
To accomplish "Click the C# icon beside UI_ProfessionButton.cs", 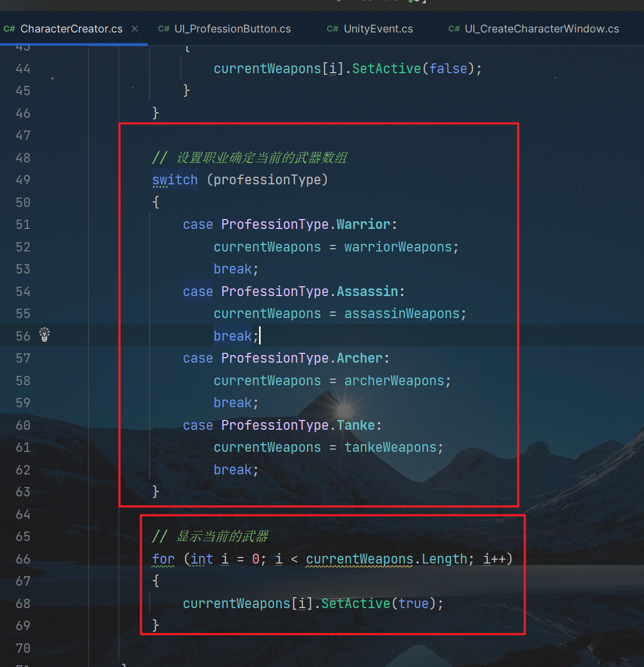I will tap(163, 29).
